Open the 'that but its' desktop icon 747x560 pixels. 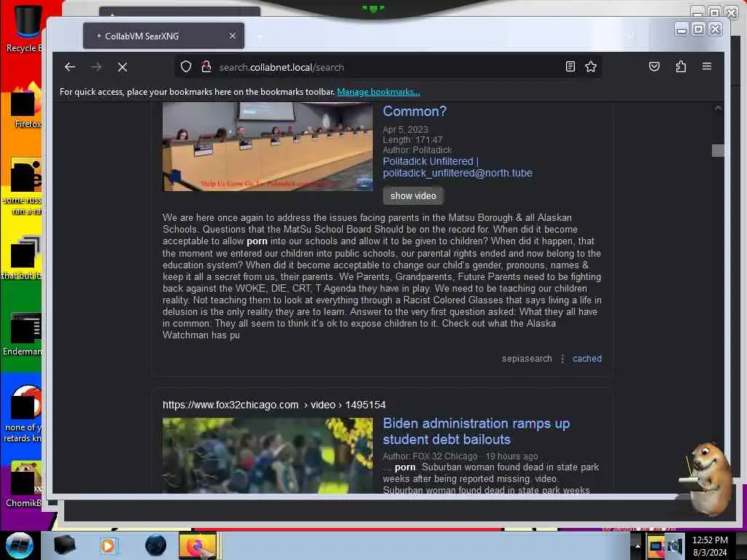23,257
